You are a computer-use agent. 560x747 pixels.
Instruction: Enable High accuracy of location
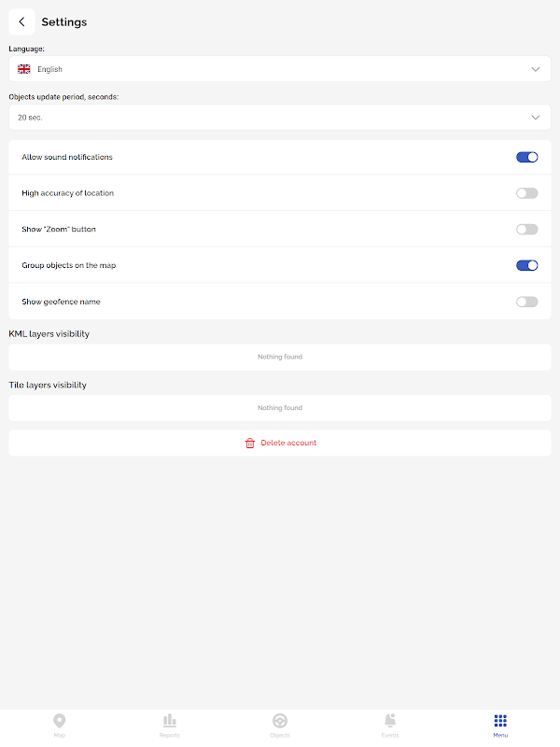[526, 193]
